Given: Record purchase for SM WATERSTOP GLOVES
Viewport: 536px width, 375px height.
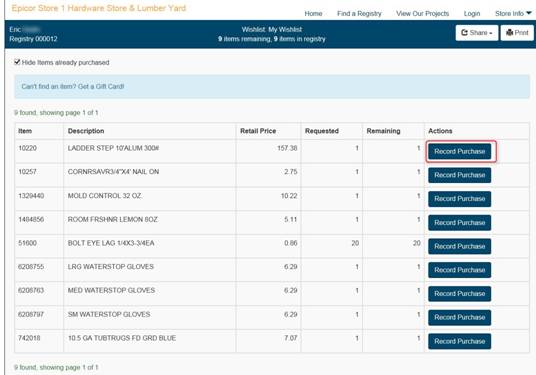Looking at the screenshot, I should point(459,318).
